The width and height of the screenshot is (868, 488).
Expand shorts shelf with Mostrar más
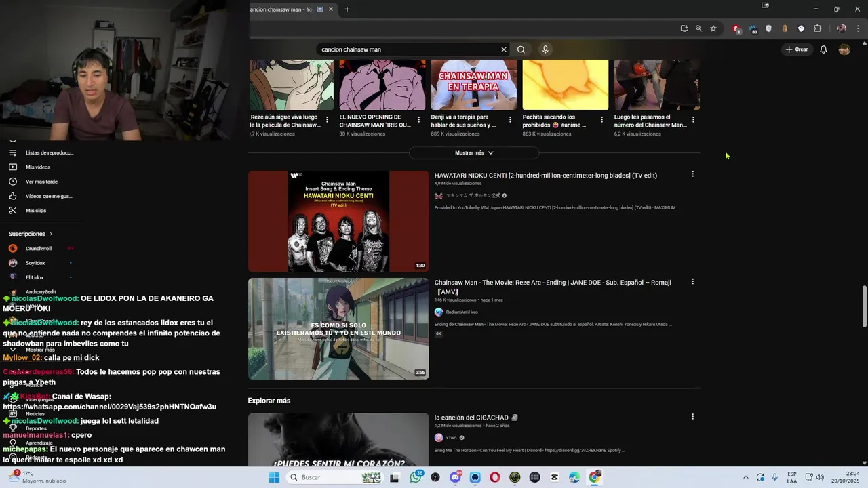[474, 153]
